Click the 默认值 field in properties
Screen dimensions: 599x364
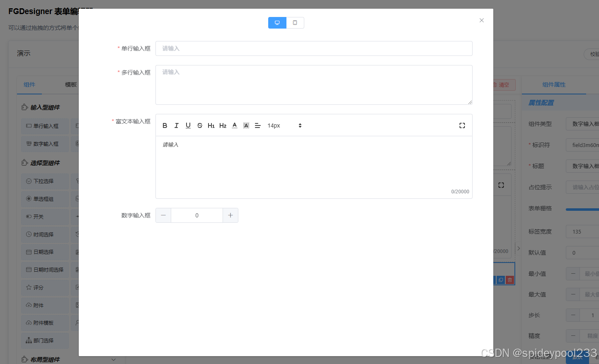pyautogui.click(x=582, y=253)
